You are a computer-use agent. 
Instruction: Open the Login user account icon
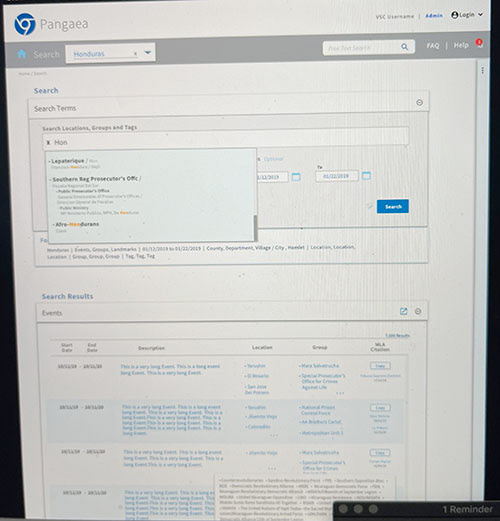point(455,15)
